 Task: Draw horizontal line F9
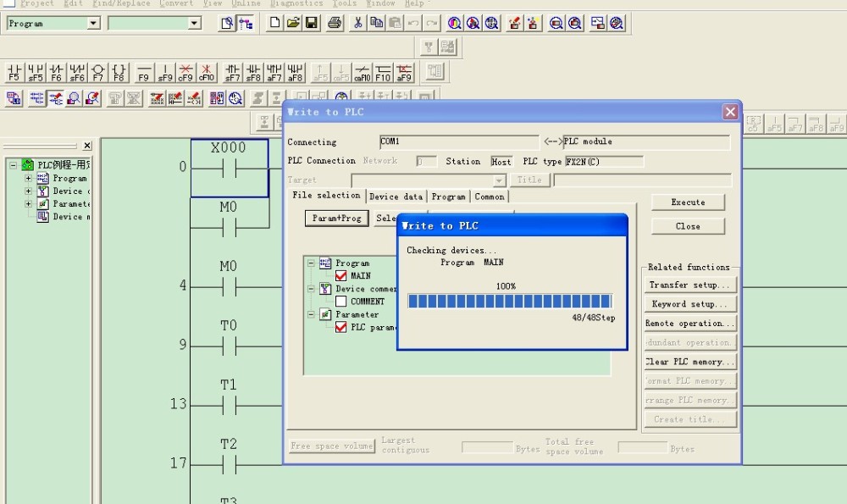(144, 72)
